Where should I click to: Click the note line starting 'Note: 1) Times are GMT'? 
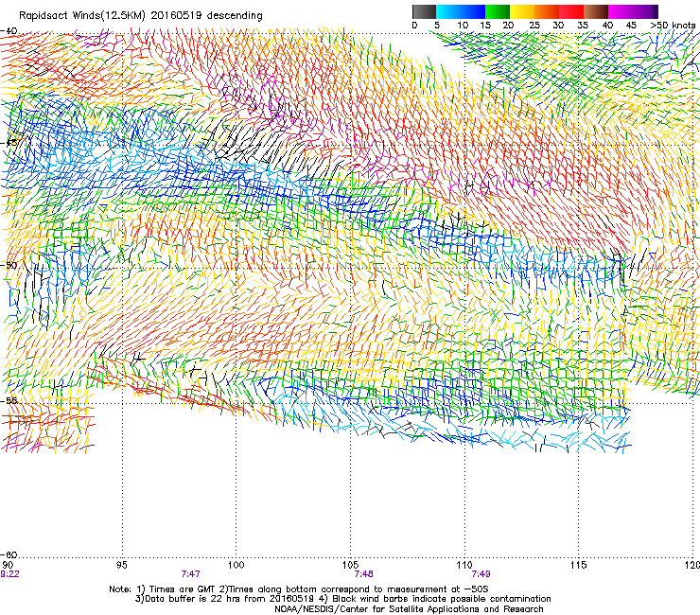pyautogui.click(x=299, y=589)
